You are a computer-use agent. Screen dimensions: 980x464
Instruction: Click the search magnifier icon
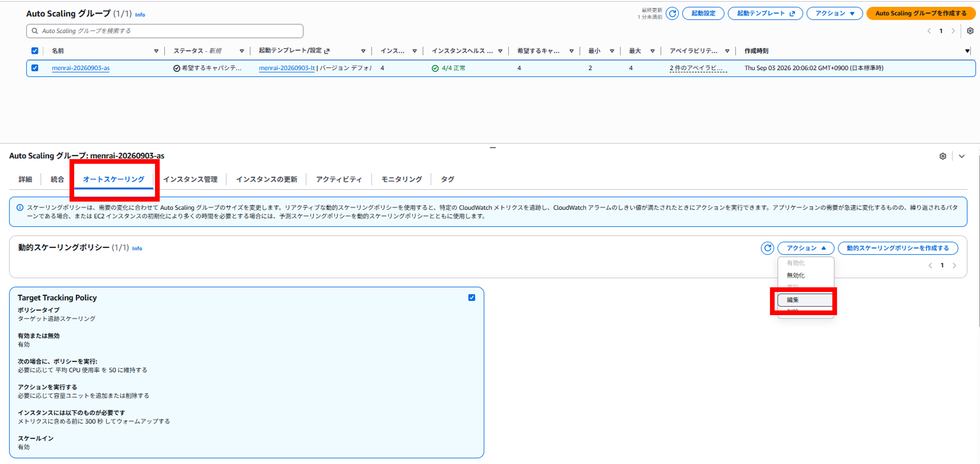tap(35, 31)
